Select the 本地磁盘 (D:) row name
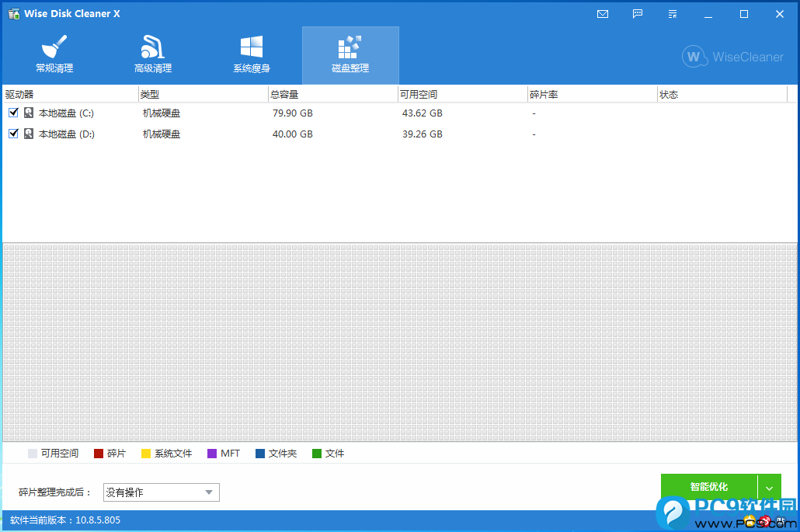Screen dimensions: 800x532 66,134
